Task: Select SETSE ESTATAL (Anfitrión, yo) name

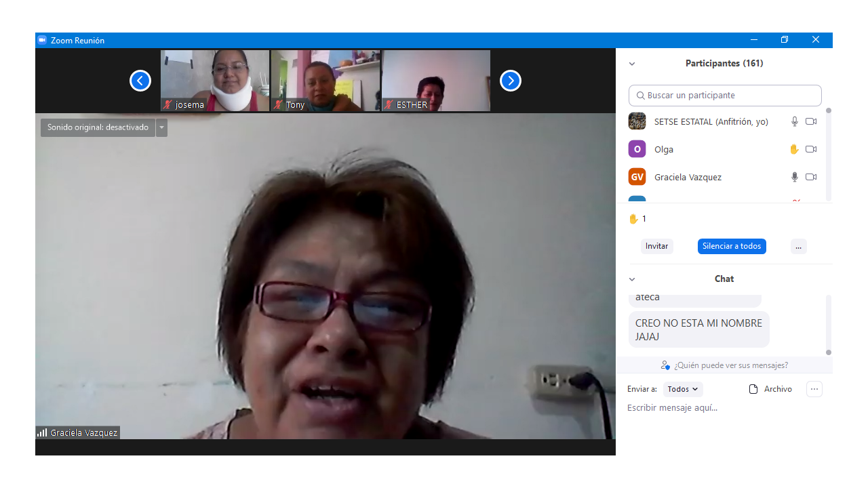Action: click(711, 122)
